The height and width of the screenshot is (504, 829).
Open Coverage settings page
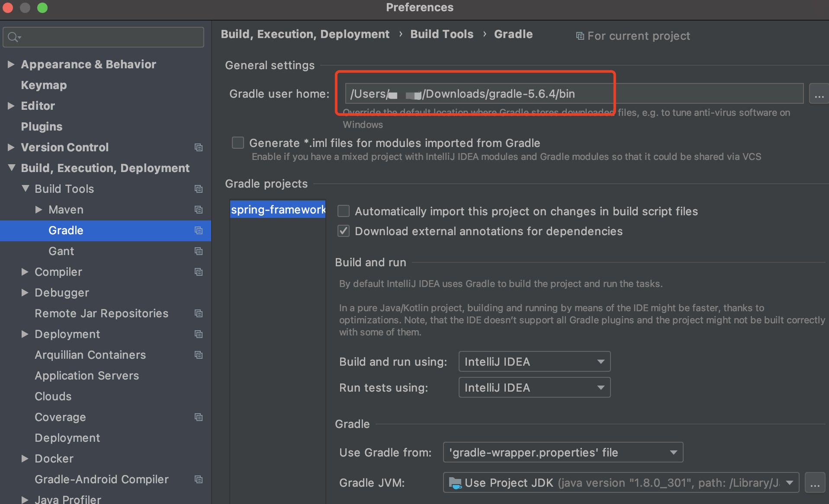(60, 417)
